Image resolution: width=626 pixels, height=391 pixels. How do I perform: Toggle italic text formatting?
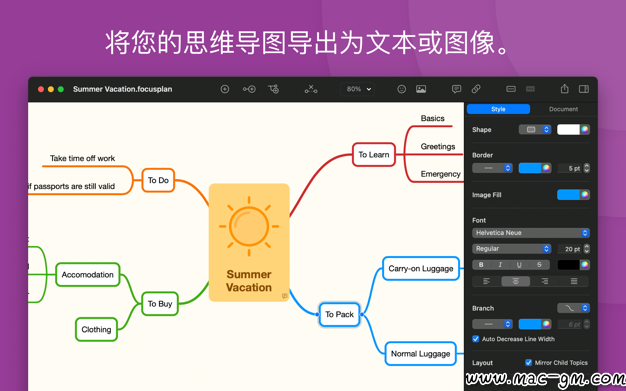(500, 265)
